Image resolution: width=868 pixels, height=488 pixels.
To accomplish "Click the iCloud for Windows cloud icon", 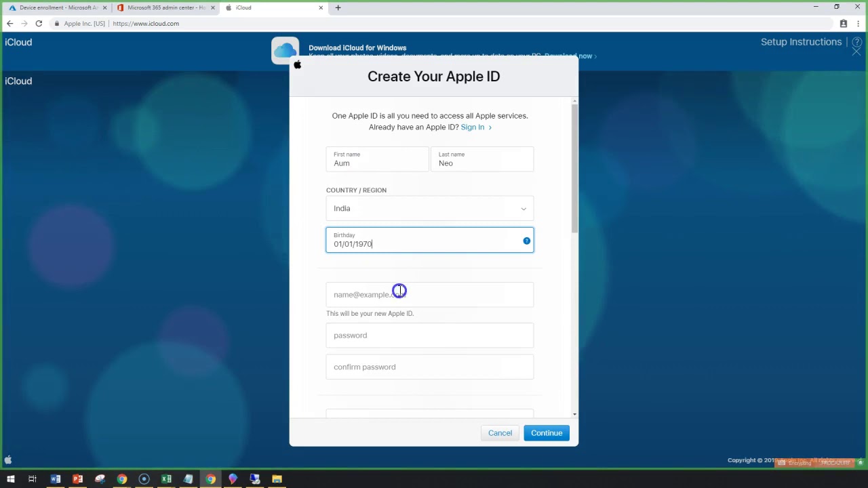I will click(285, 50).
